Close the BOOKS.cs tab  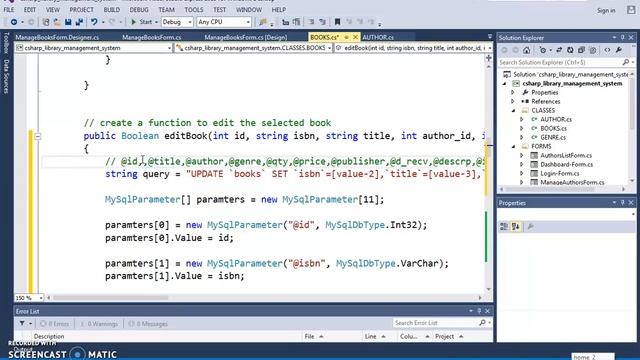point(356,37)
